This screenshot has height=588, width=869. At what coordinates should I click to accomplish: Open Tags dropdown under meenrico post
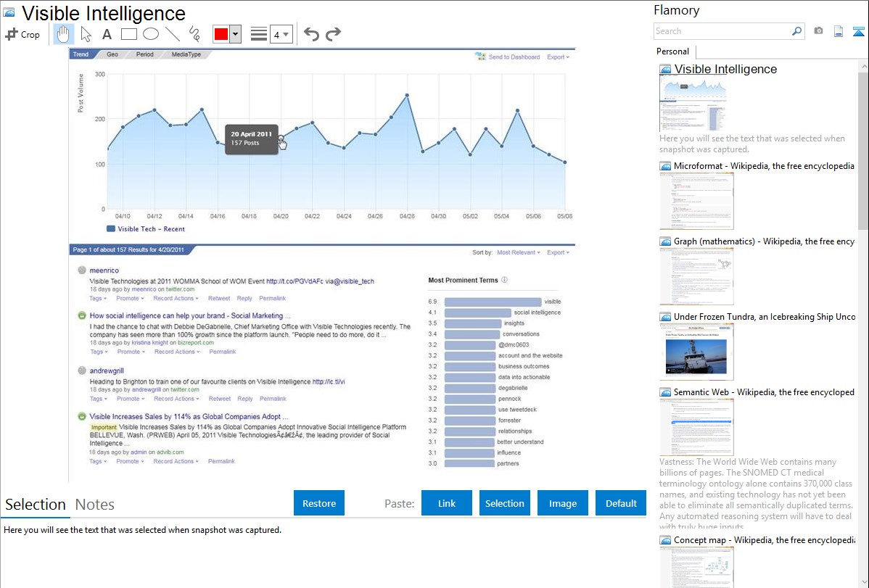(97, 298)
